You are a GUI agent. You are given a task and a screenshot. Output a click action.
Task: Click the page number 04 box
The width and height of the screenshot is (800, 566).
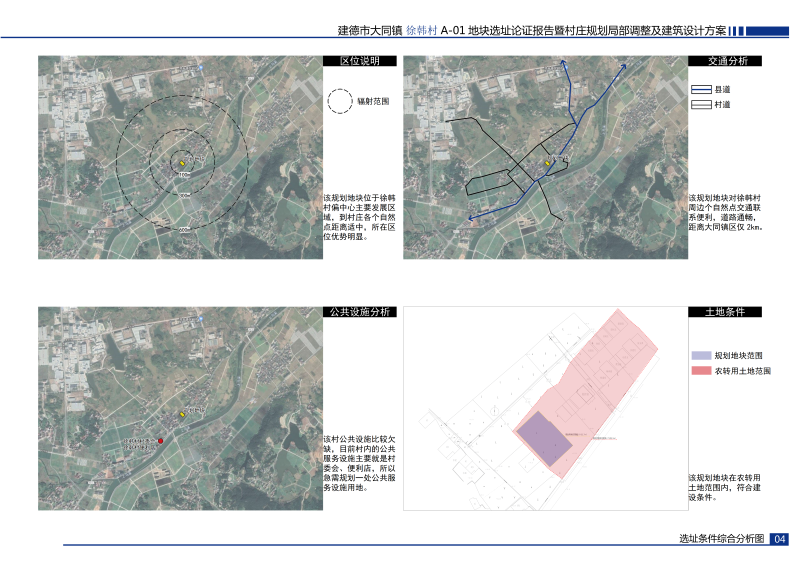click(780, 539)
